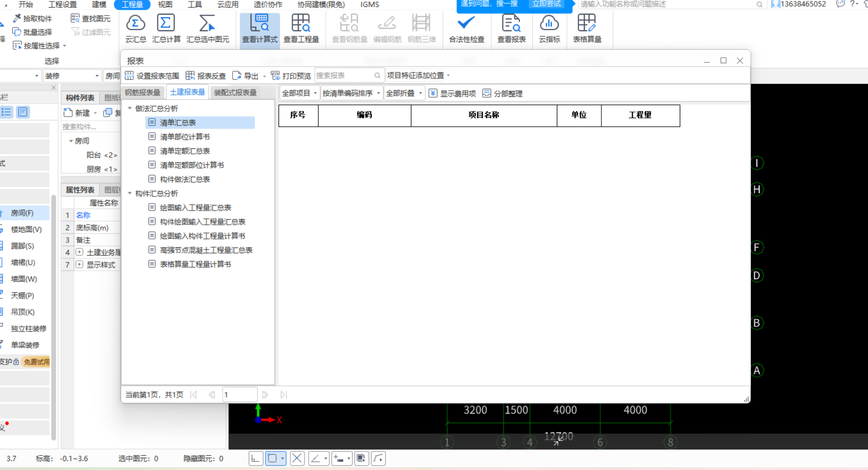The image size is (868, 470).
Task: Switch to 钢筋报表量 tab
Action: point(143,93)
